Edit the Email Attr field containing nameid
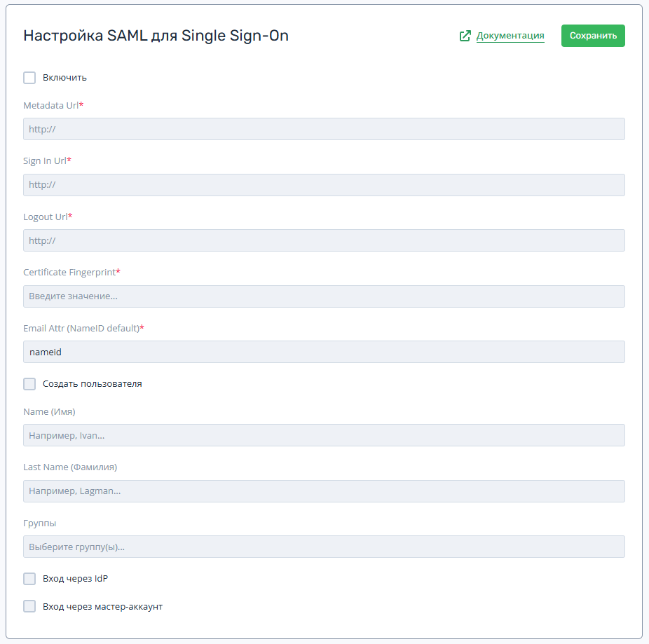 (324, 352)
